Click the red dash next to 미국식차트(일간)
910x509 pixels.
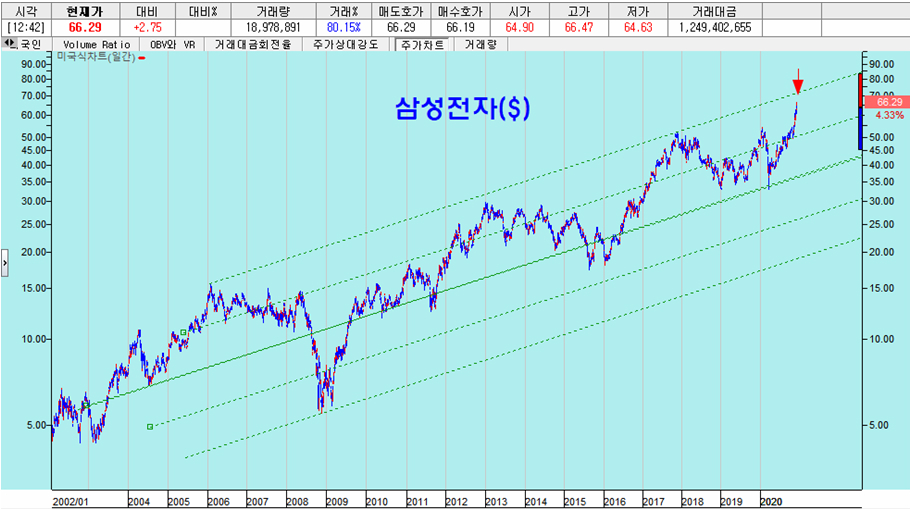(142, 58)
